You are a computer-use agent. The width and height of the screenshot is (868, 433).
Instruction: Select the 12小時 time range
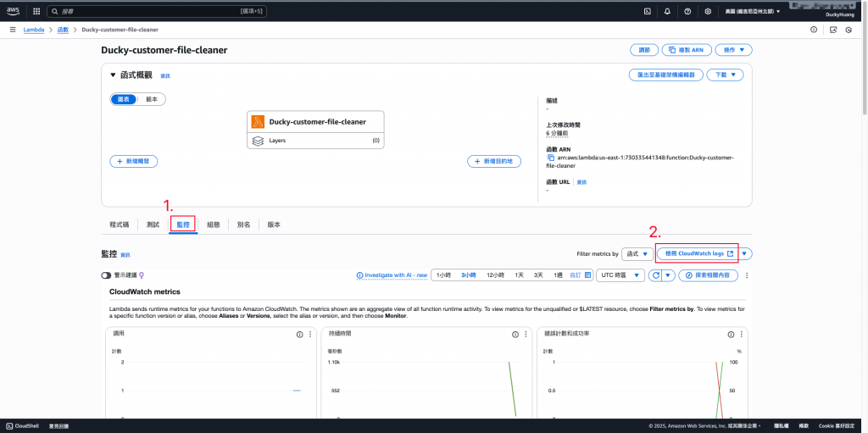pyautogui.click(x=495, y=275)
